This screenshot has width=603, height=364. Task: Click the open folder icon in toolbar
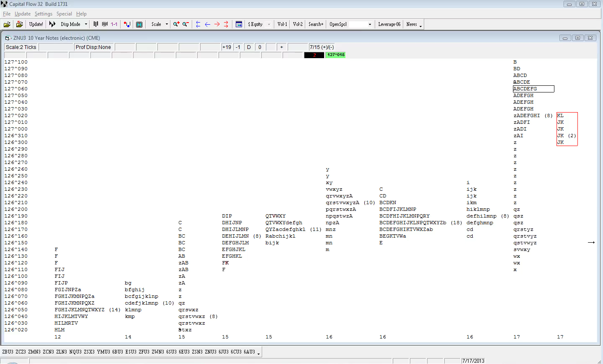coord(7,24)
